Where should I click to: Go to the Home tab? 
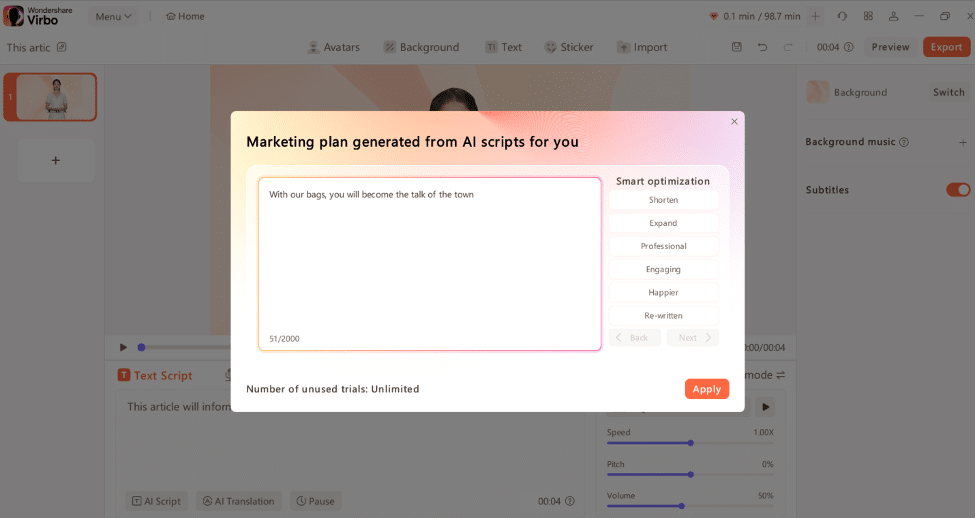point(185,16)
